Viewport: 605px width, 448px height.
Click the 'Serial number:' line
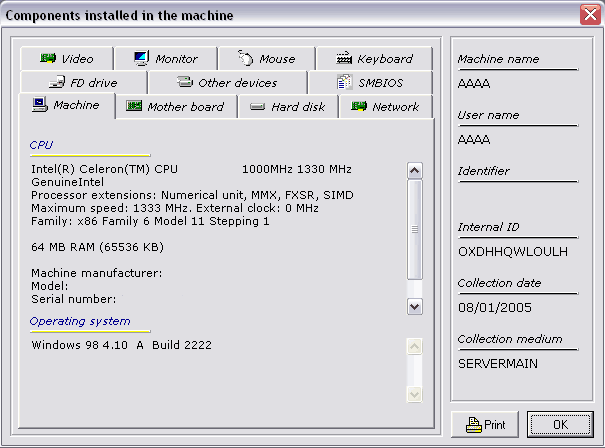click(x=74, y=299)
